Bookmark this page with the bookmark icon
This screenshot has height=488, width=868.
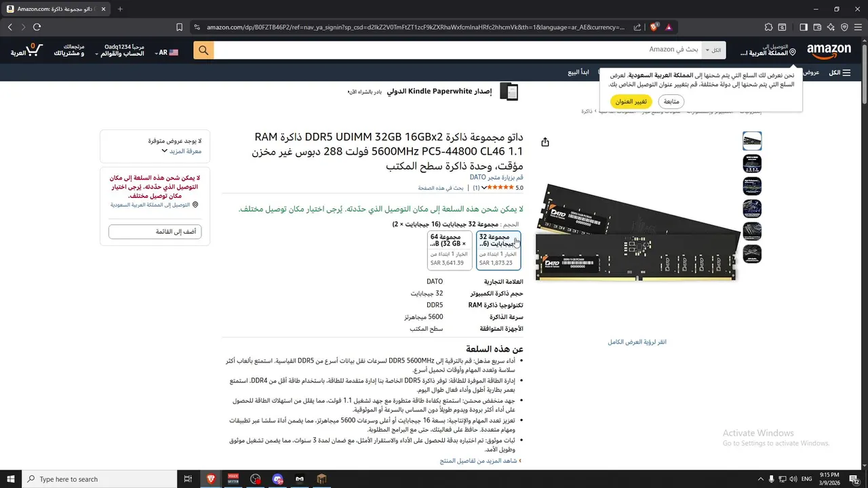(179, 27)
